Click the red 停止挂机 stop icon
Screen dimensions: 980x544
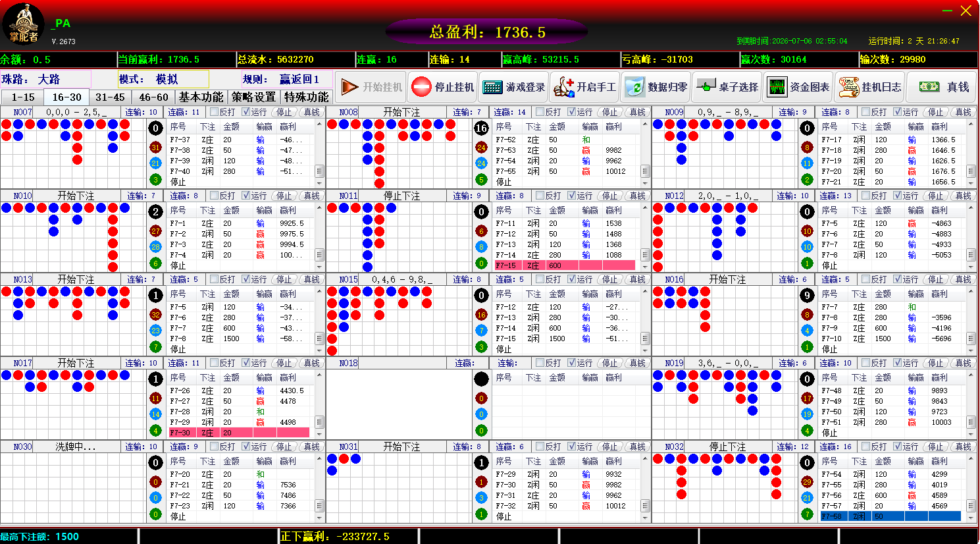pyautogui.click(x=421, y=87)
